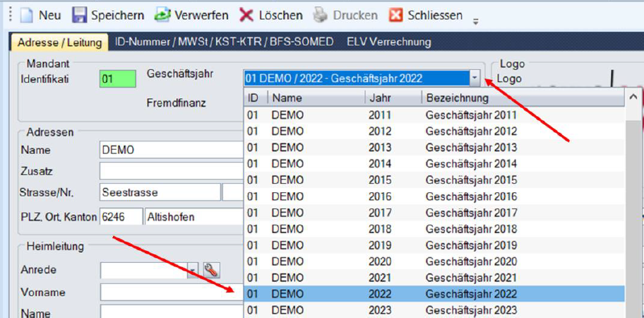Open the toolbar overflow options arrow
The height and width of the screenshot is (318, 644).
(476, 21)
